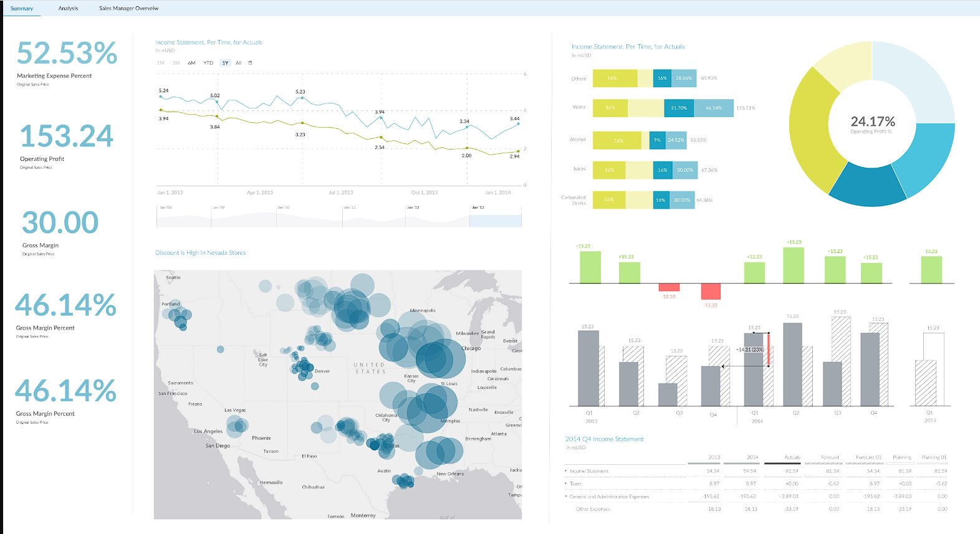The height and width of the screenshot is (534, 980).
Task: Click the 24.17% Operating Profit donut center
Action: 872,123
